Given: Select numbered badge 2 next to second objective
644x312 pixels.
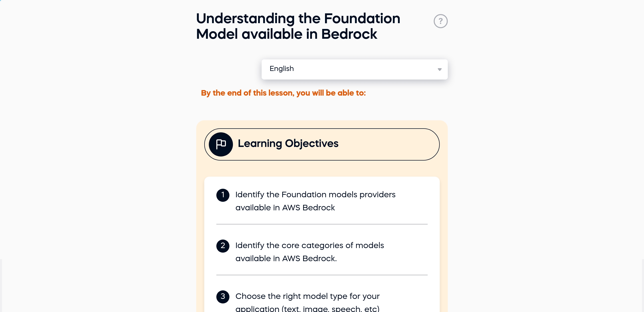Looking at the screenshot, I should pyautogui.click(x=223, y=246).
